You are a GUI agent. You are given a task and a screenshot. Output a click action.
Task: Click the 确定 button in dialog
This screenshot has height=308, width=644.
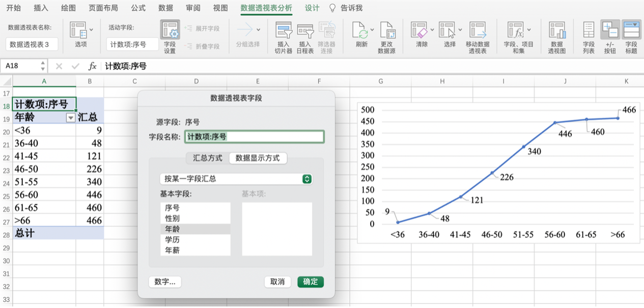point(310,282)
